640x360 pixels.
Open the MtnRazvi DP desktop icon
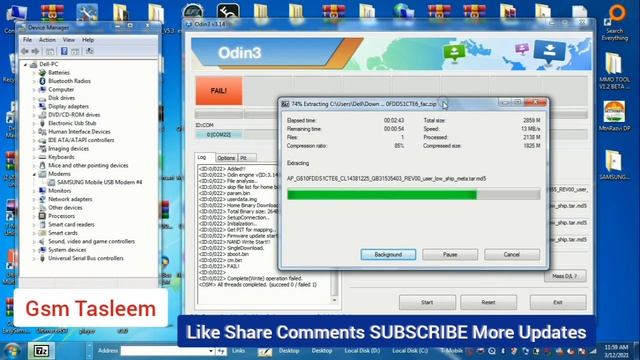coord(615,116)
